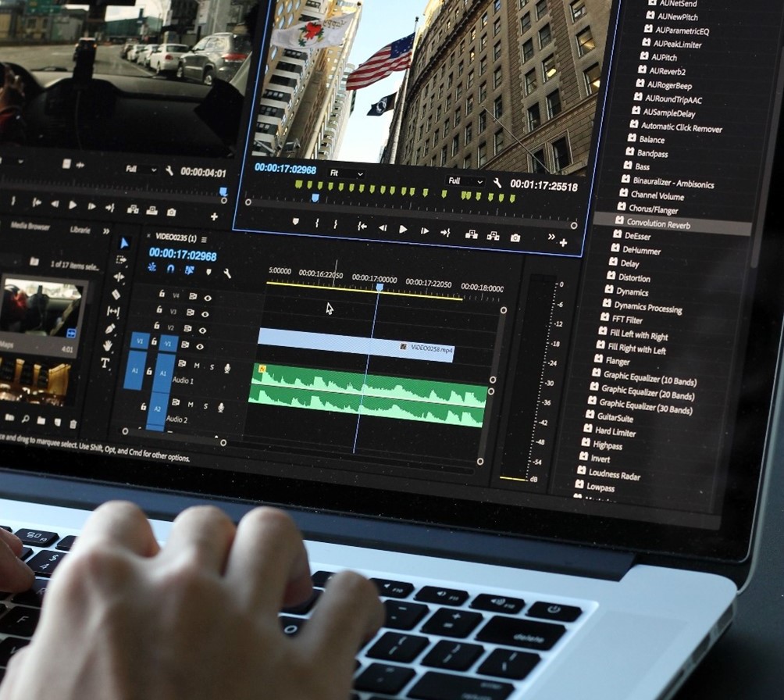Screen dimensions: 784x700
Task: Export frame with Source Monitor camera icon
Action: click(x=171, y=212)
